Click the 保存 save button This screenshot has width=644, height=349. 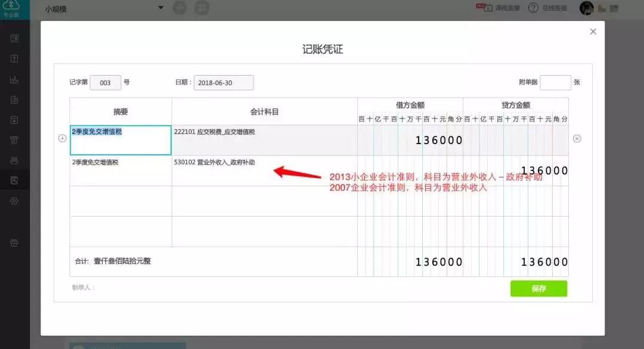[x=538, y=289]
